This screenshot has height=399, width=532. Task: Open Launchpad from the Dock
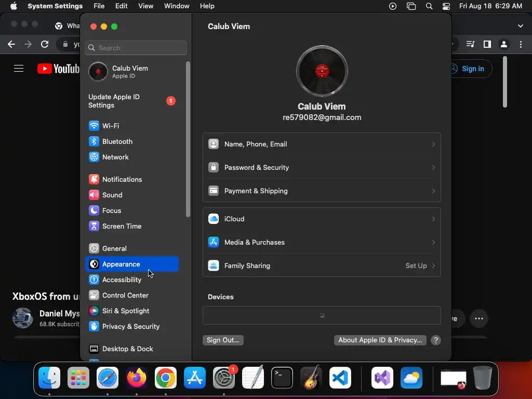tap(78, 378)
